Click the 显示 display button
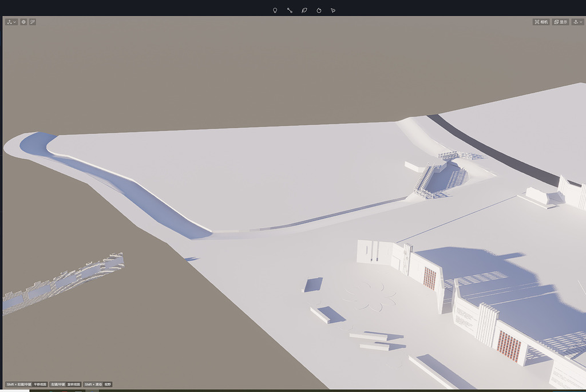Screen dimensions: 586x392 (560, 22)
